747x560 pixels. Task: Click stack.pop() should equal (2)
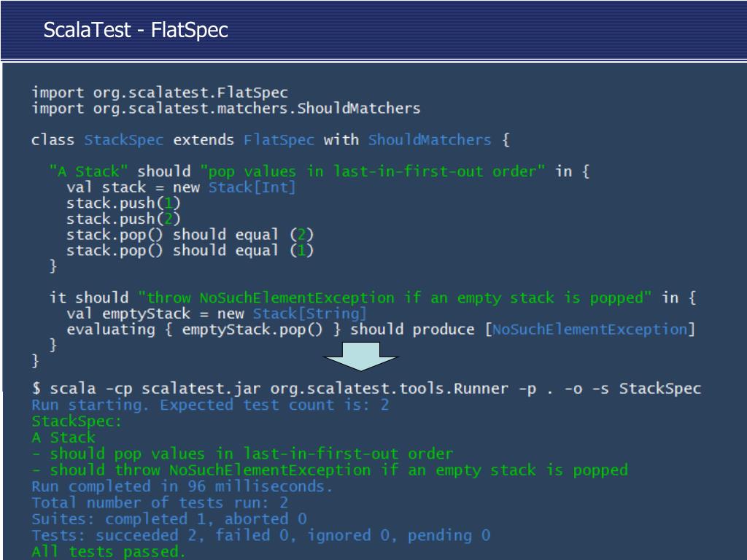click(190, 235)
